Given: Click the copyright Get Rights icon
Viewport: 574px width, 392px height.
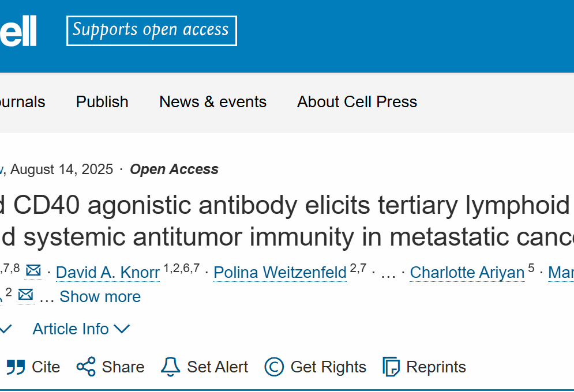Looking at the screenshot, I should pos(274,367).
